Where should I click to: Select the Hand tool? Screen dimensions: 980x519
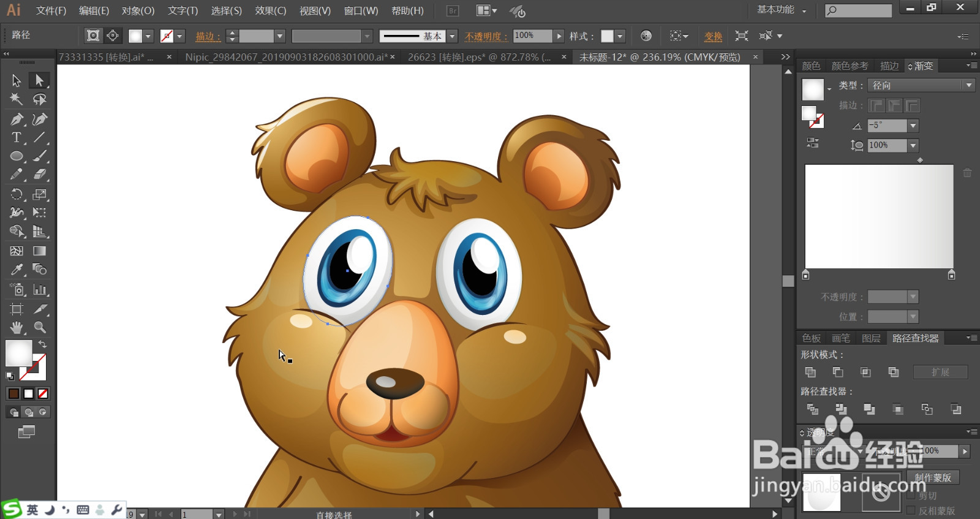(x=17, y=327)
